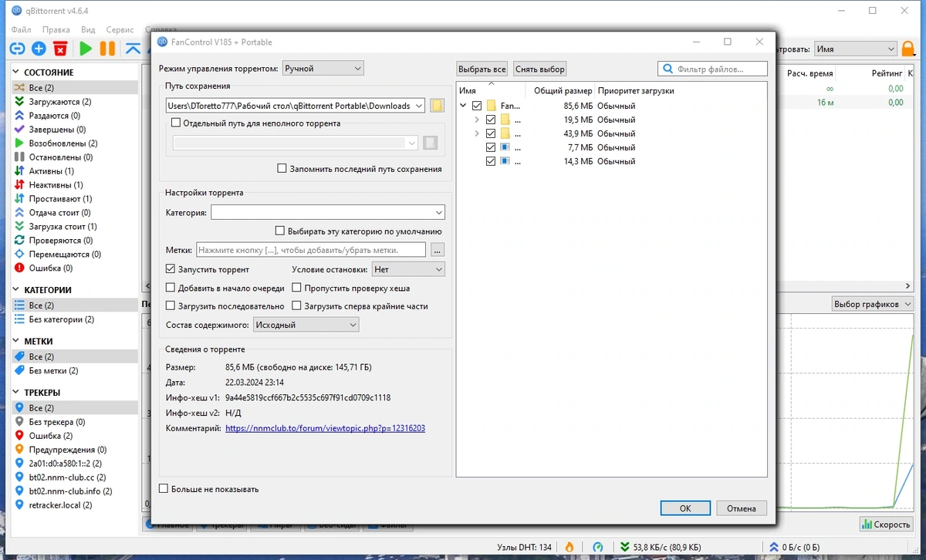Click OK to add torrent

(x=685, y=508)
